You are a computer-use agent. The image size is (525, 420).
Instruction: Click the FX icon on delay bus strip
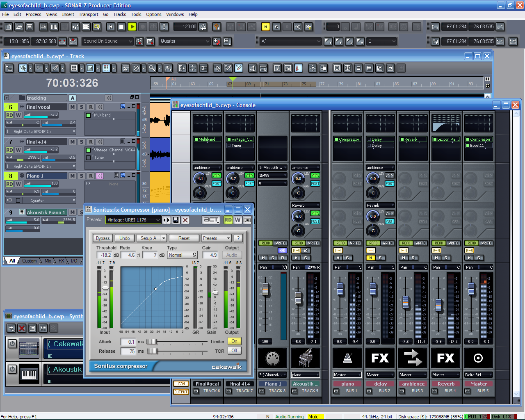tap(380, 358)
